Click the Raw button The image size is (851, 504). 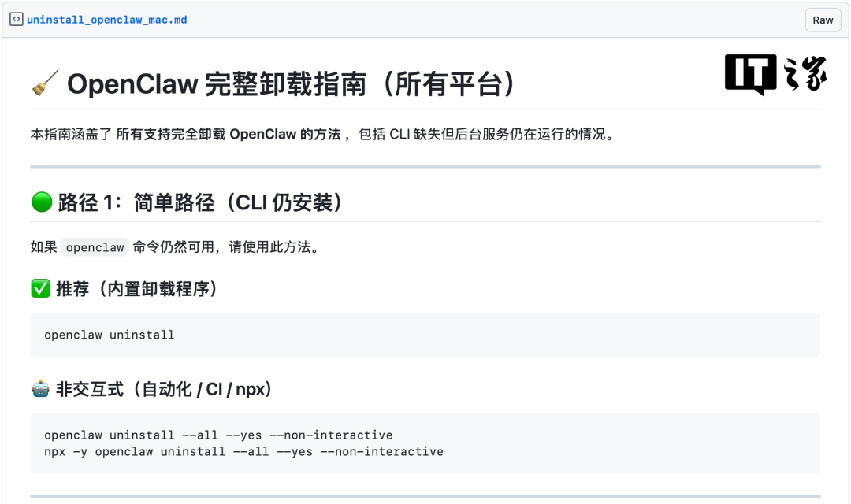coord(823,20)
